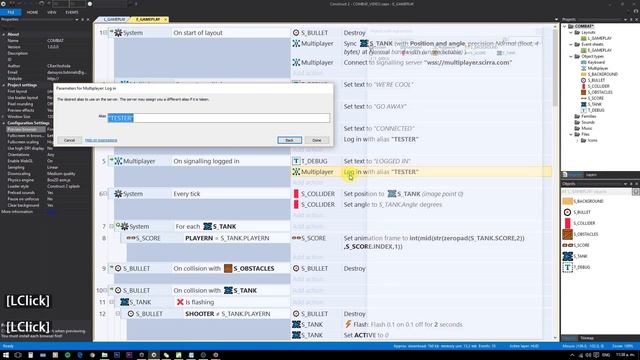This screenshot has width=640, height=360.
Task: Click into the Alias input field
Action: (x=218, y=118)
